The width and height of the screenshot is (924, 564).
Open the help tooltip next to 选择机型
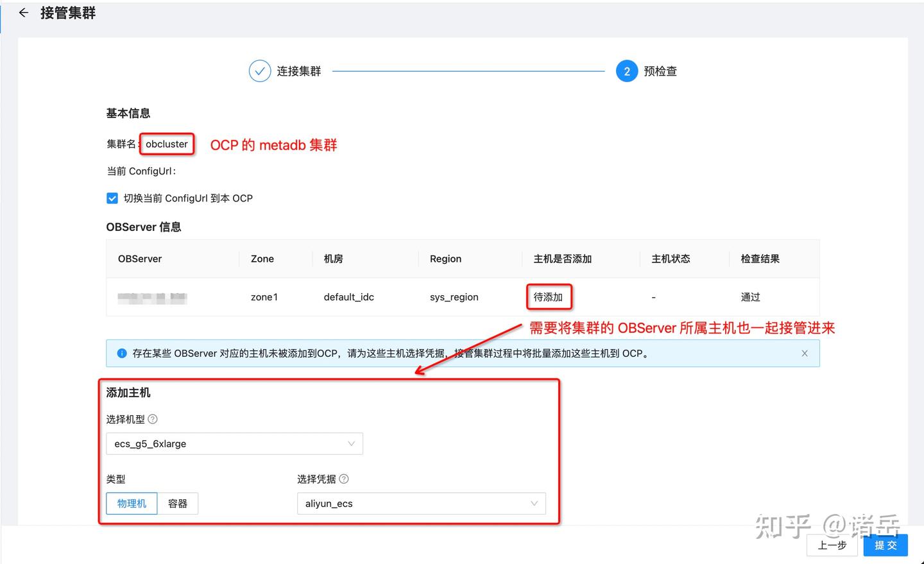[152, 419]
